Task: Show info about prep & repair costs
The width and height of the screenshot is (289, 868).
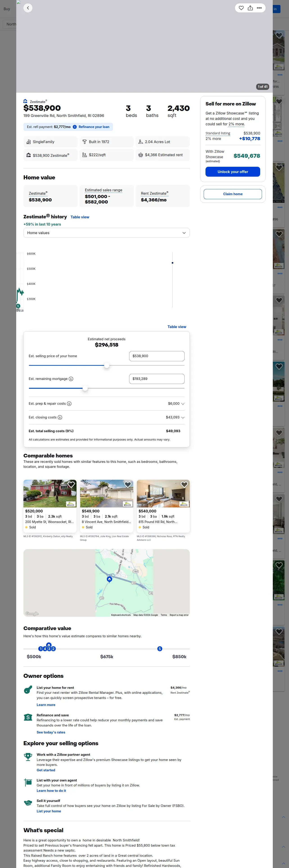Action: (x=69, y=404)
